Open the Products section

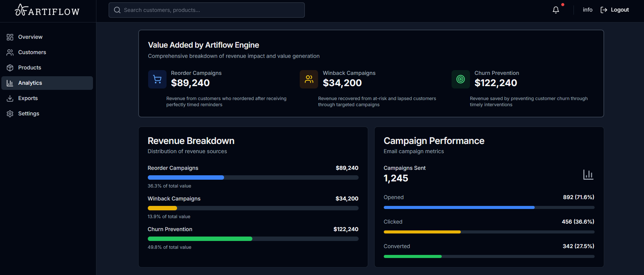[x=29, y=68]
